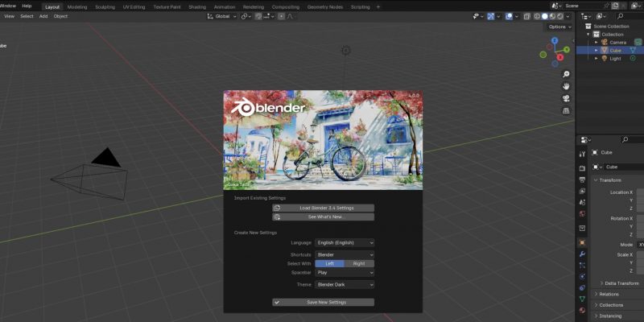
Task: Click the red X axis gizmo handle
Action: pyautogui.click(x=560, y=57)
